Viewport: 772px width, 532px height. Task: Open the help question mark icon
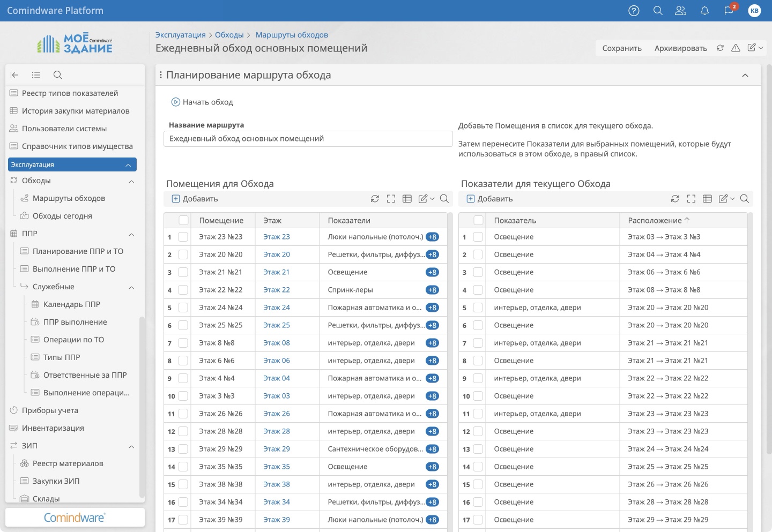pyautogui.click(x=634, y=11)
